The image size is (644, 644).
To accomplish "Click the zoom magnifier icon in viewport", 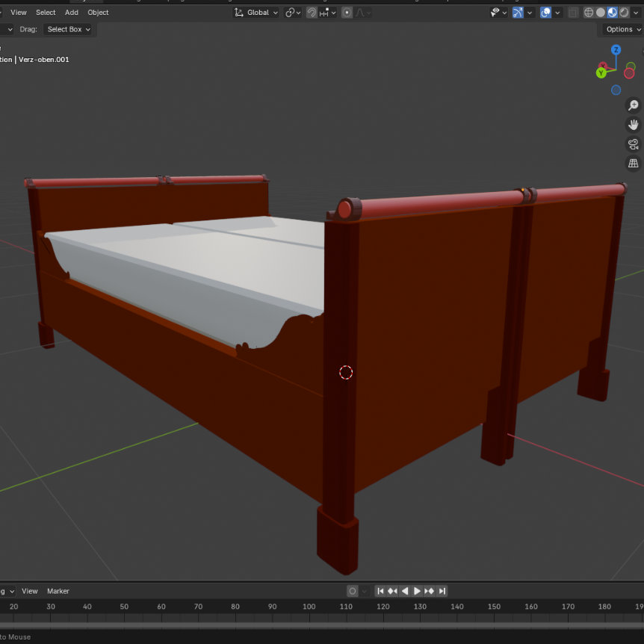I will (633, 105).
